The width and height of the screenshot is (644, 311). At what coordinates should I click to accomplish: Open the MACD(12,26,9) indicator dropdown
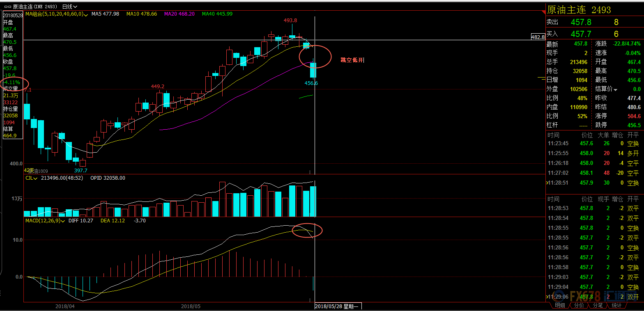click(63, 221)
